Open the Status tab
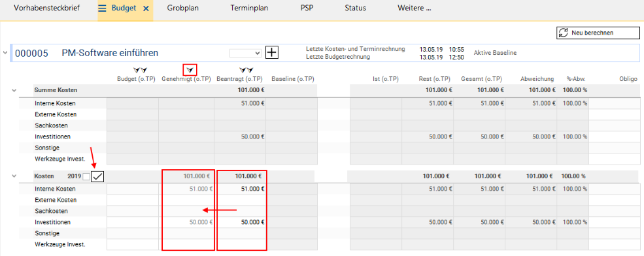 tap(355, 8)
